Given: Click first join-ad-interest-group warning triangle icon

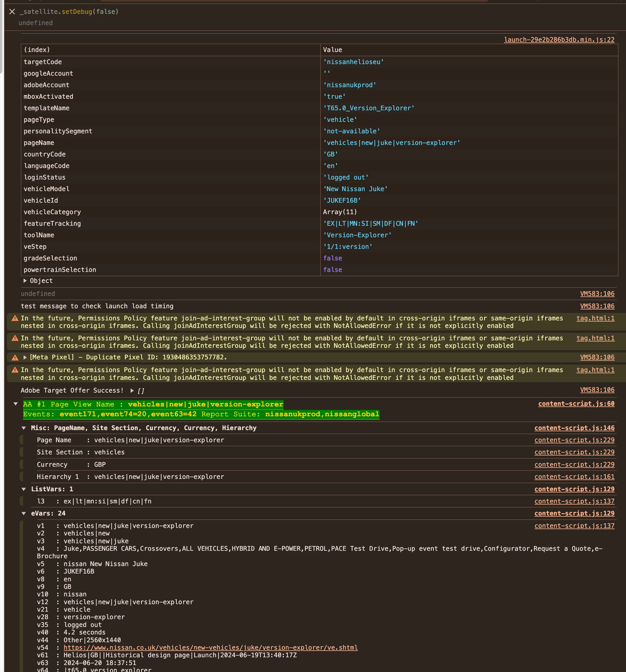Looking at the screenshot, I should 15,318.
